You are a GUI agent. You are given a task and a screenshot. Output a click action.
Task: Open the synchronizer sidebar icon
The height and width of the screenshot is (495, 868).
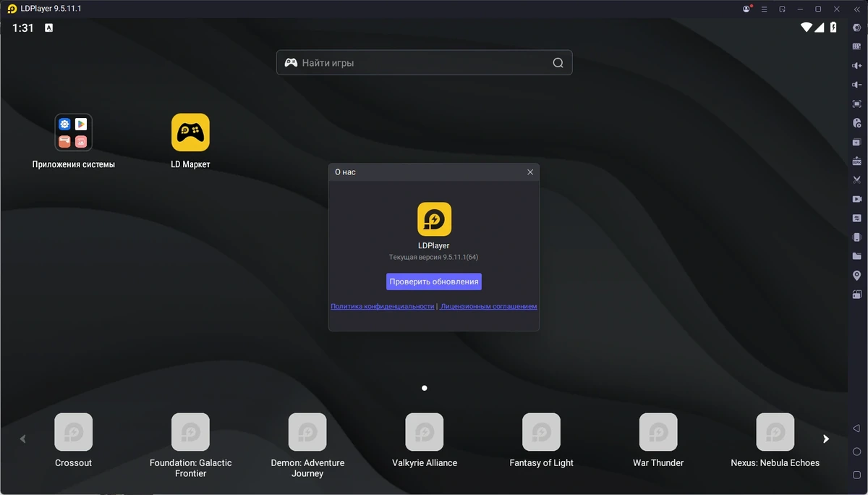point(857,218)
